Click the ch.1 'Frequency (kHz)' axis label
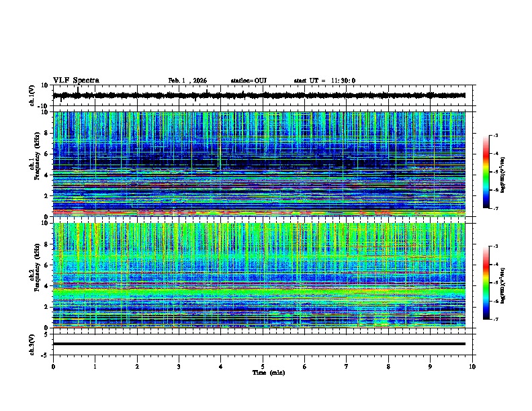Screen dimensions: 532x411 click(x=37, y=156)
